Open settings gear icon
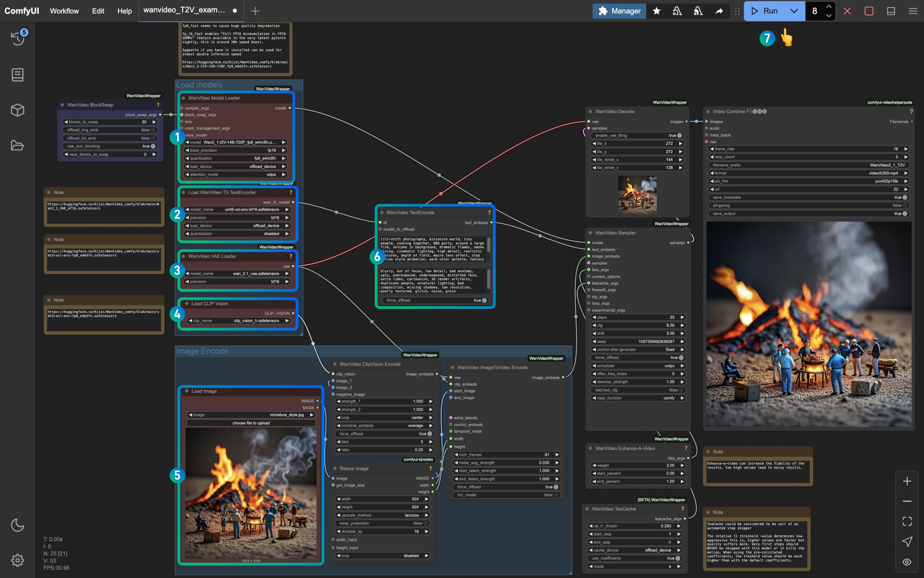Viewport: 924px width, 578px height. (18, 560)
